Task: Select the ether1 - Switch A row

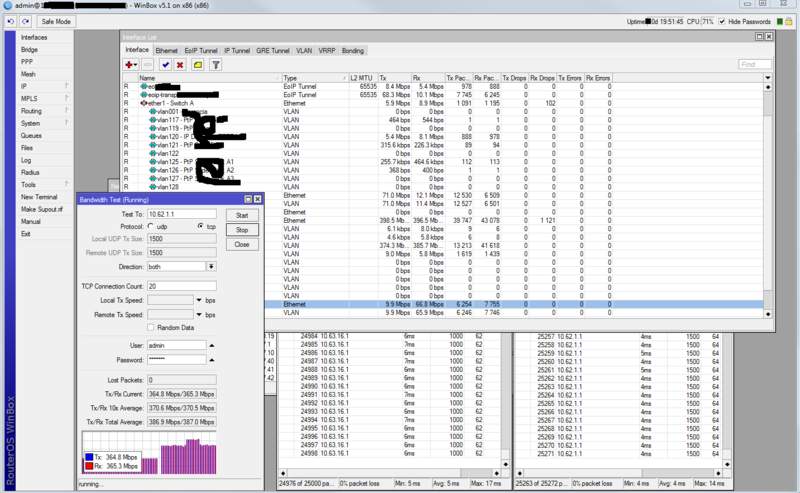Action: click(x=442, y=103)
